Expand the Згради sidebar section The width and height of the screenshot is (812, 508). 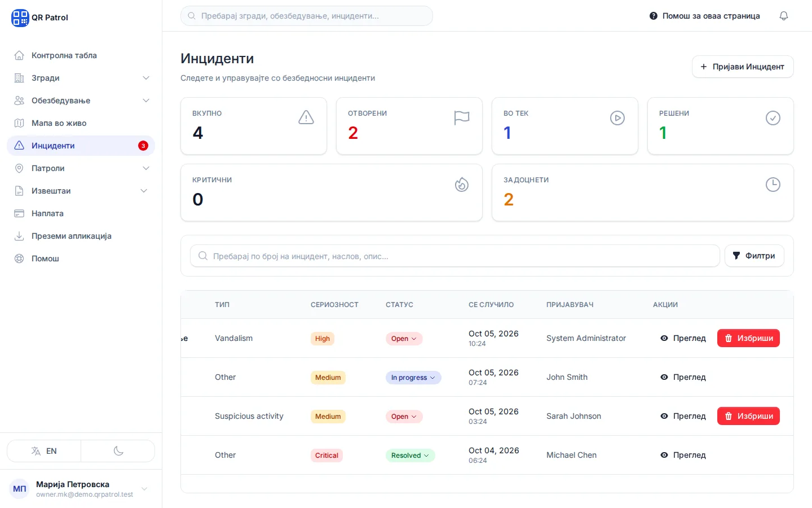pyautogui.click(x=146, y=78)
